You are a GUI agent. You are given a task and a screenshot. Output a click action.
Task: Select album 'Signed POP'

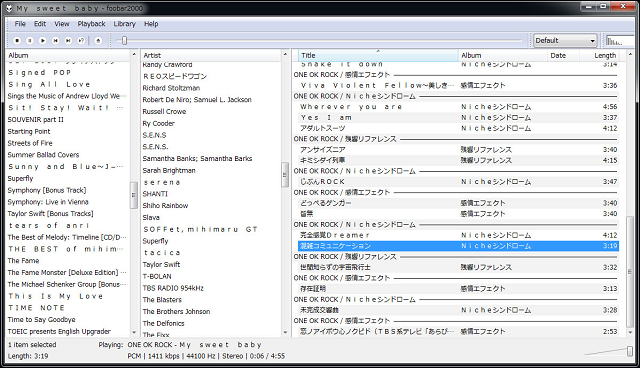40,73
